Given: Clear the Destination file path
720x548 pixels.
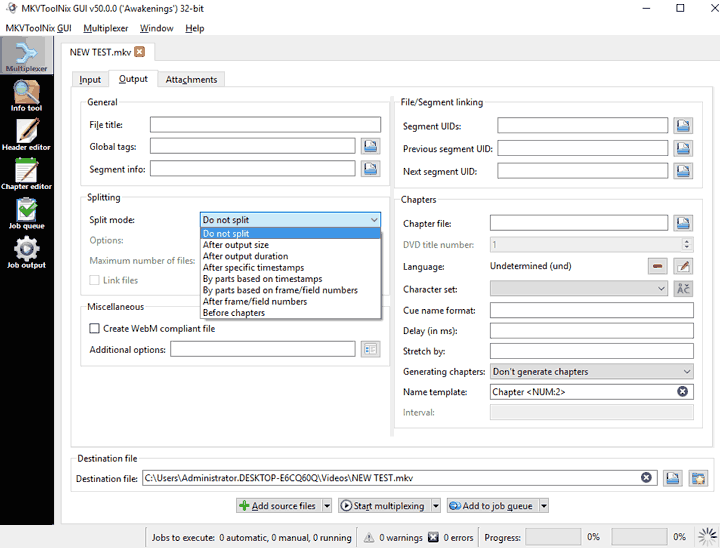Looking at the screenshot, I should coord(646,478).
